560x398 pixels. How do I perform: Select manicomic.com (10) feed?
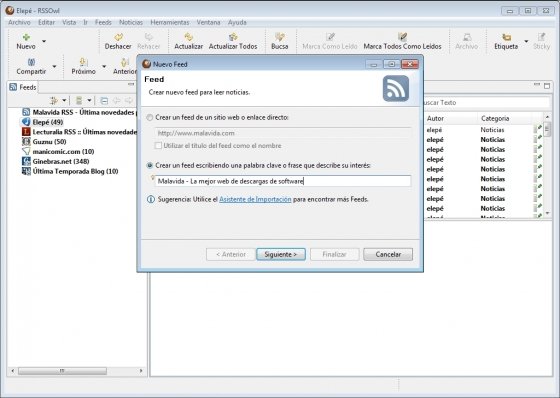(x=58, y=151)
